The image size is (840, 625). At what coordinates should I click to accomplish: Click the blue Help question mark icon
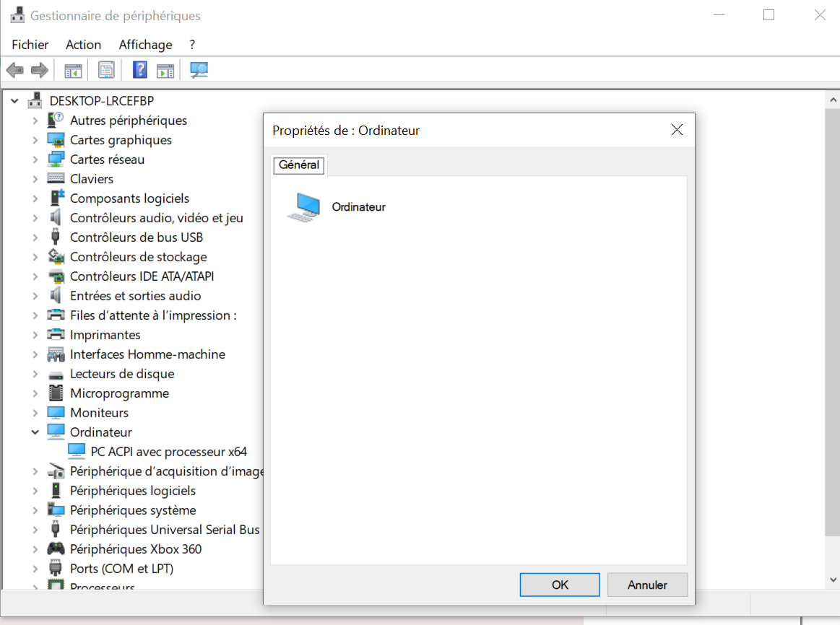click(x=140, y=70)
